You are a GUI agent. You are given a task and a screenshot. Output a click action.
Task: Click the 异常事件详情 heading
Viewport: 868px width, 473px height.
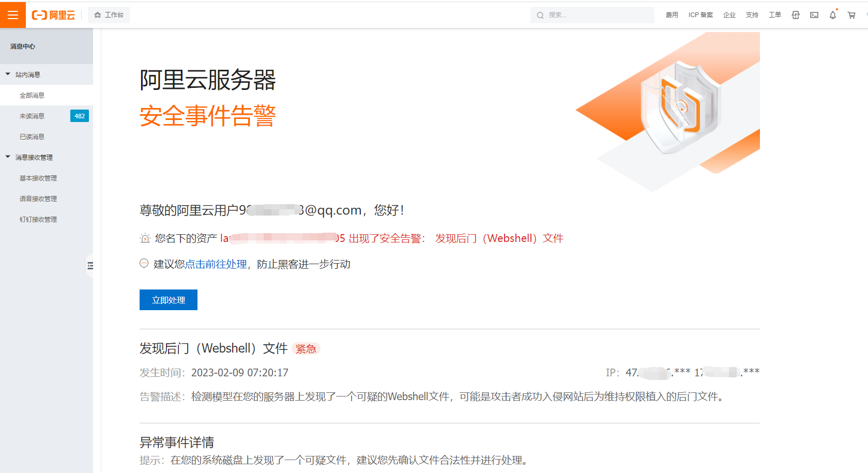177,443
